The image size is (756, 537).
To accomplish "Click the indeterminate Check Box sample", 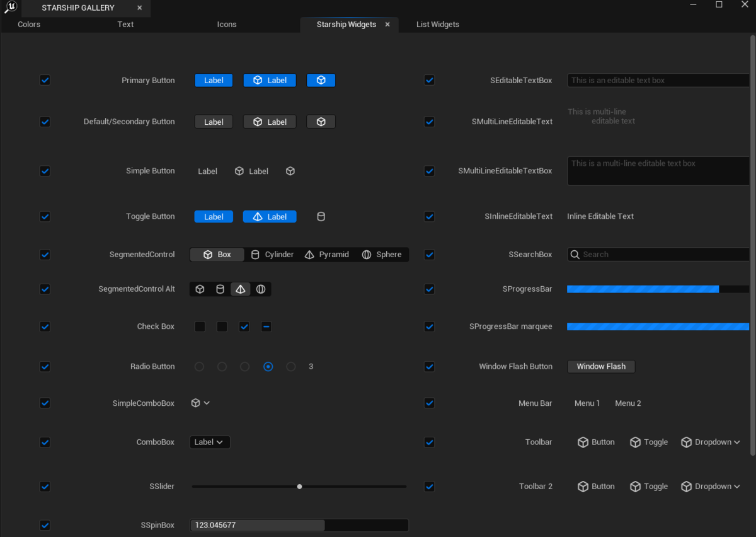I will 266,326.
